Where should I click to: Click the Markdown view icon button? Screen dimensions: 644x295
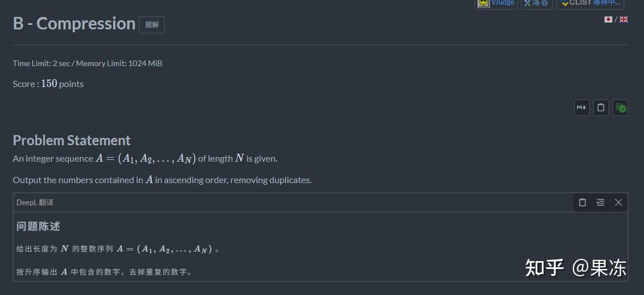point(581,107)
